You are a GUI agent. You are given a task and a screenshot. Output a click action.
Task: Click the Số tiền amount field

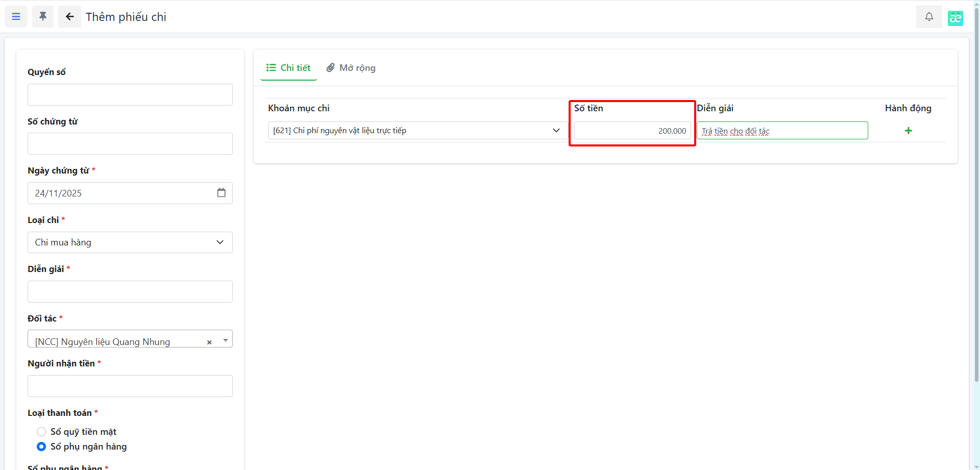click(x=632, y=131)
